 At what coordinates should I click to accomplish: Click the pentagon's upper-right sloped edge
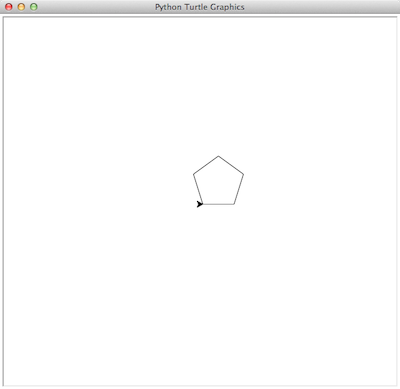231,165
